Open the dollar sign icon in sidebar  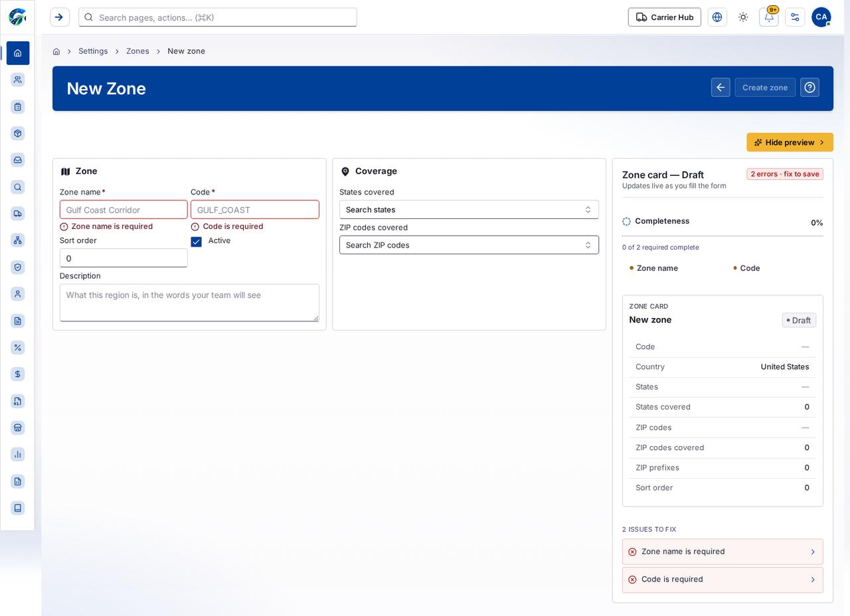coord(18,374)
